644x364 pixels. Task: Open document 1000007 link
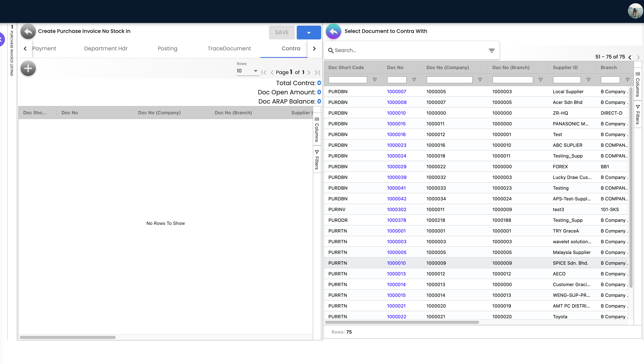[x=396, y=91]
